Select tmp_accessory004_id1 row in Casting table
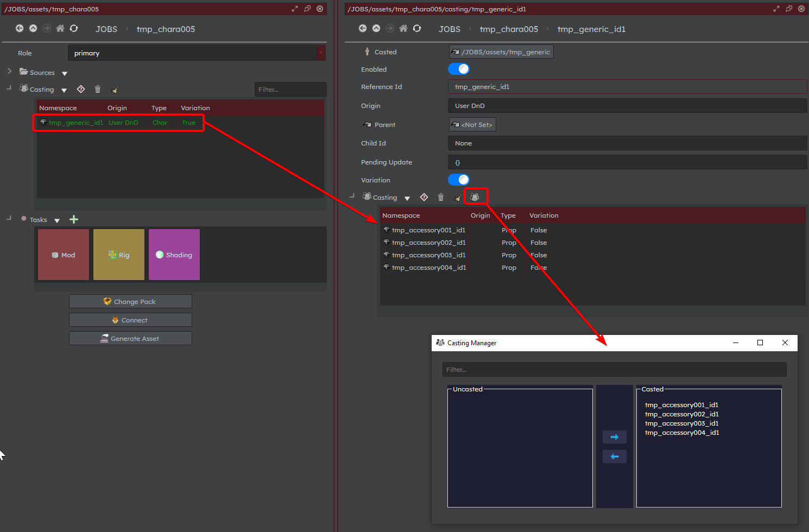The width and height of the screenshot is (809, 532). [592, 268]
